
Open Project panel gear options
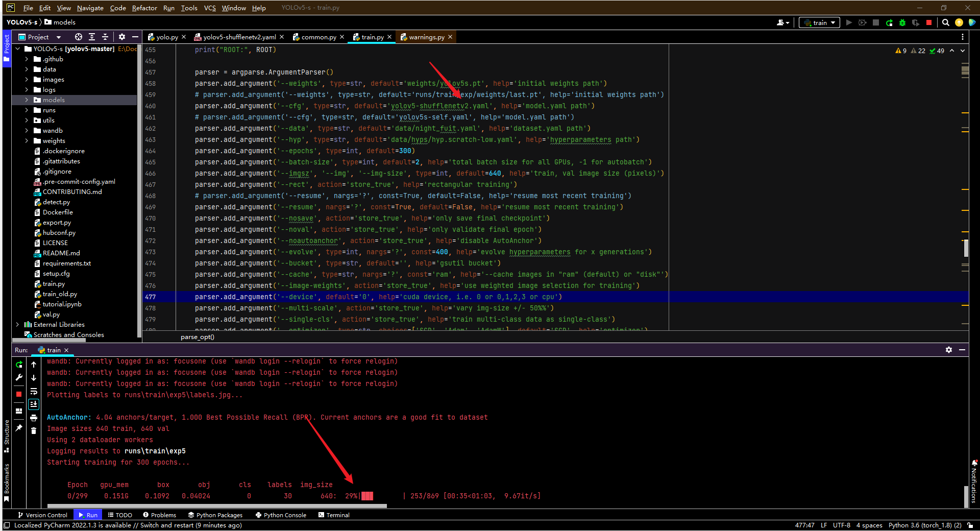click(122, 37)
